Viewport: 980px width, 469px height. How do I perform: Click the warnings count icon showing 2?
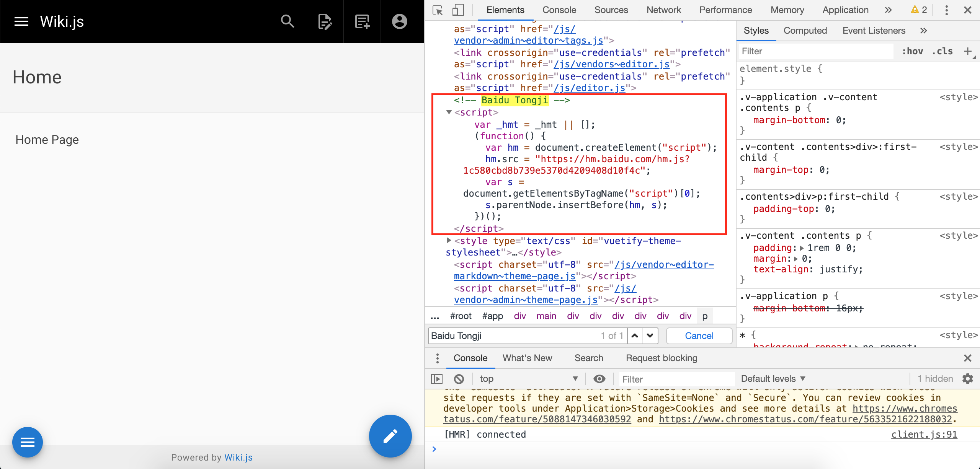[919, 10]
